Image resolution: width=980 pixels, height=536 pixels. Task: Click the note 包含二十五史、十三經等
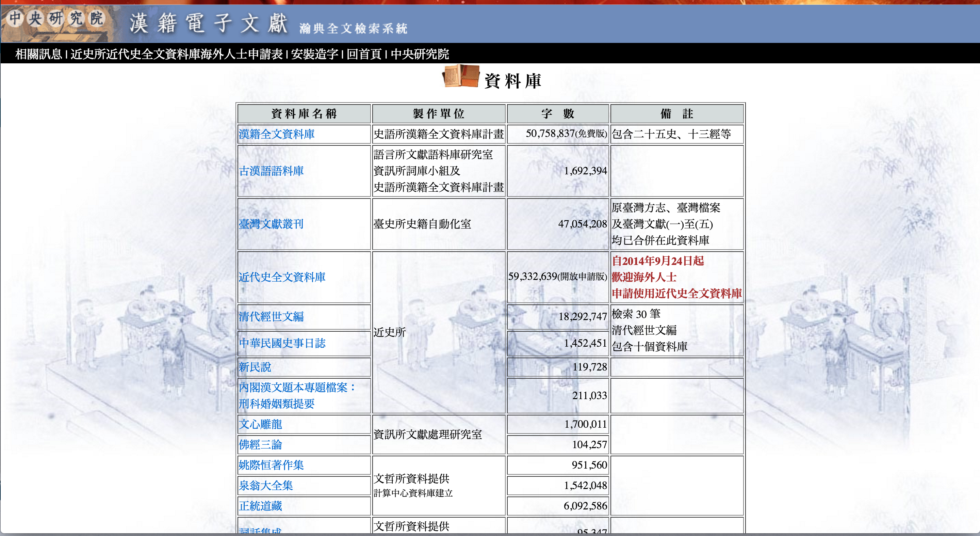click(x=671, y=134)
